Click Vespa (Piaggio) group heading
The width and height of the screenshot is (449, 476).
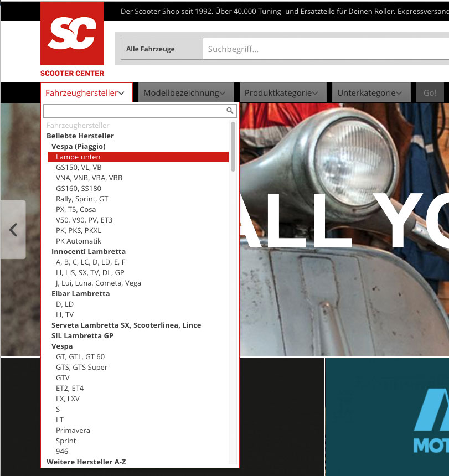point(78,146)
